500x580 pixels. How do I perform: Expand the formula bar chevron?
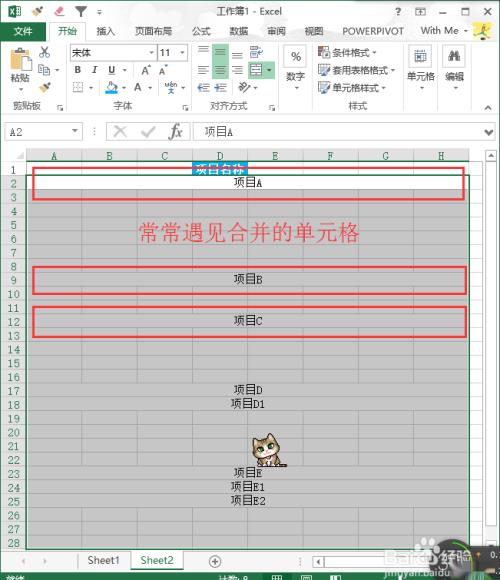(x=489, y=132)
